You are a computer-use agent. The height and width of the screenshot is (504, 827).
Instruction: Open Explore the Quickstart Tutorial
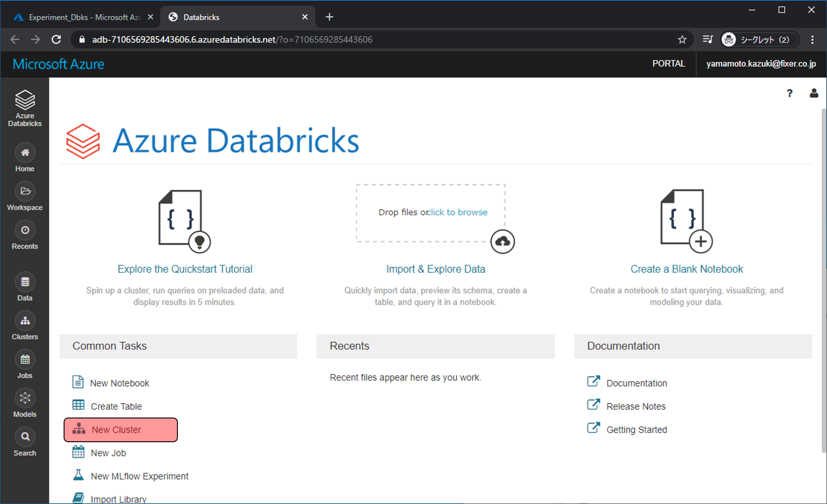coord(185,269)
